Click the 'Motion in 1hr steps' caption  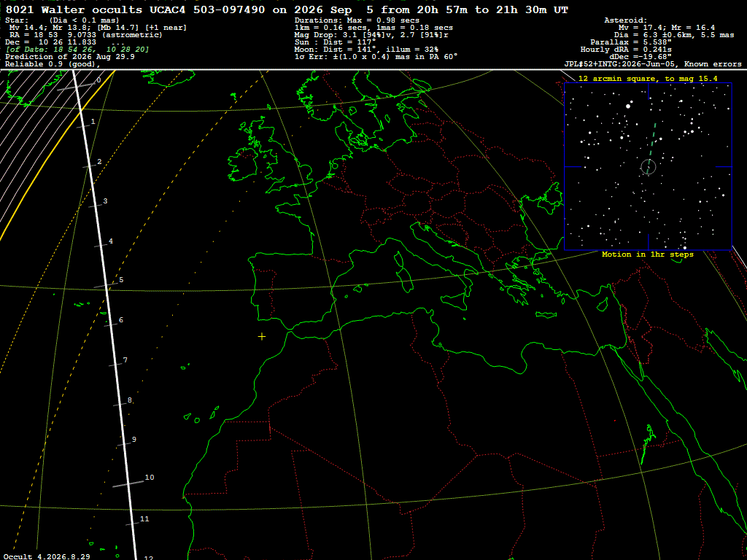coord(648,254)
